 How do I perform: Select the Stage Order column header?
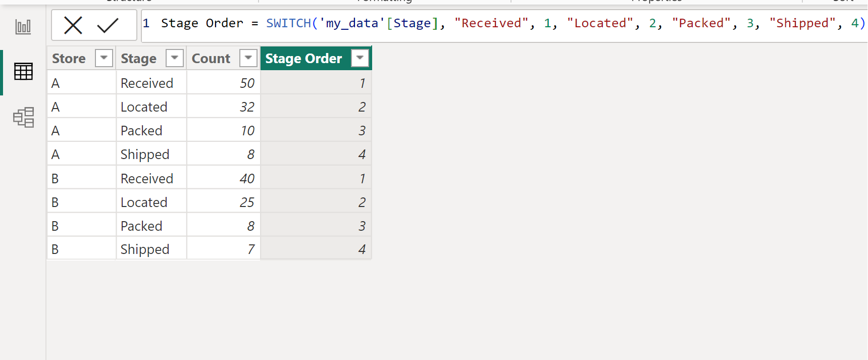[303, 59]
